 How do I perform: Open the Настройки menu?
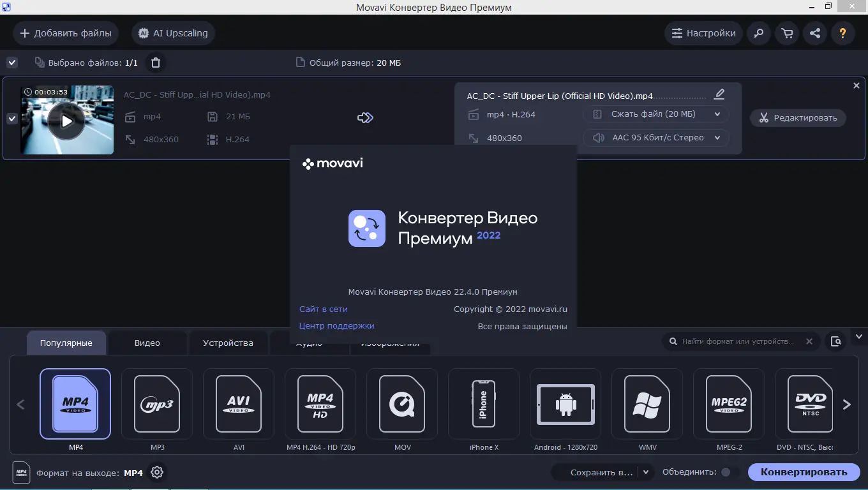703,33
